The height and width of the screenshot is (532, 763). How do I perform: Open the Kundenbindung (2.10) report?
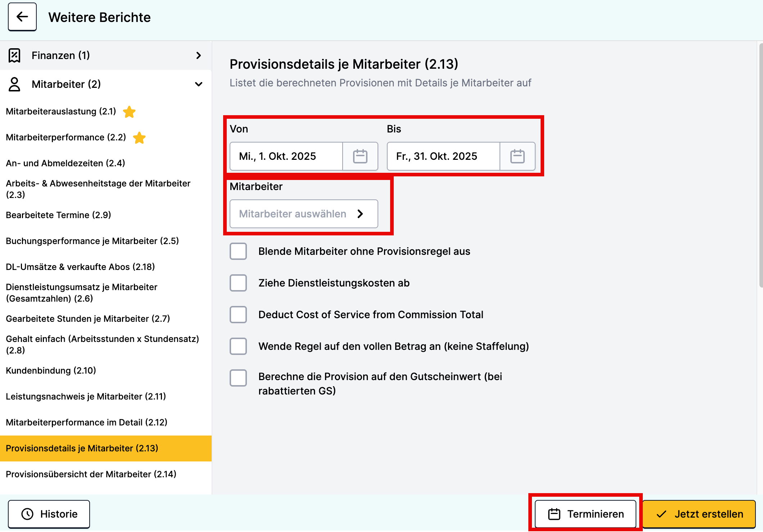(x=51, y=370)
